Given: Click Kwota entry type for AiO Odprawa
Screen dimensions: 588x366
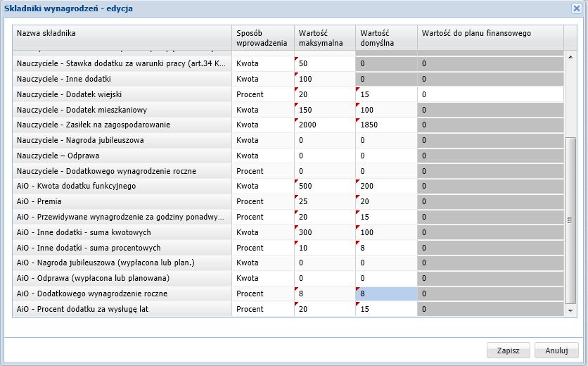Looking at the screenshot, I should (263, 278).
